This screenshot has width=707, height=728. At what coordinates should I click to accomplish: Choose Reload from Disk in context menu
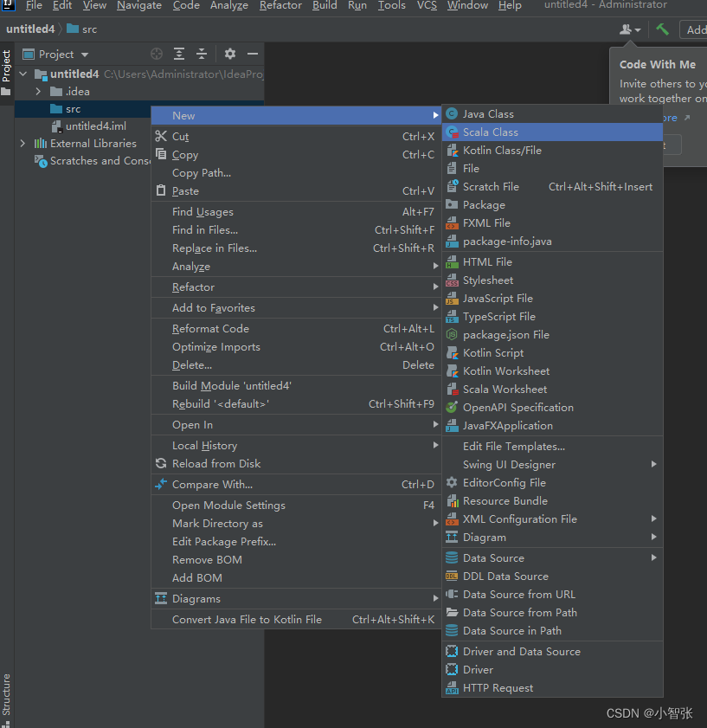pyautogui.click(x=296, y=464)
